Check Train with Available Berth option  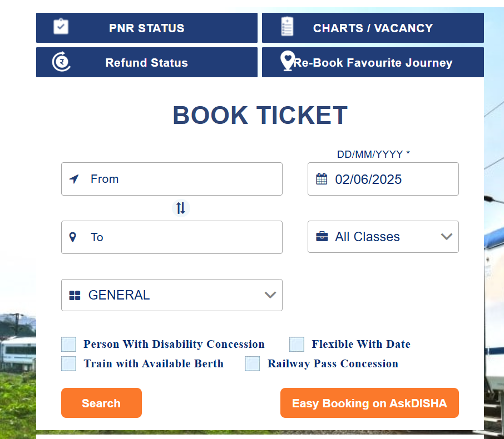click(69, 363)
